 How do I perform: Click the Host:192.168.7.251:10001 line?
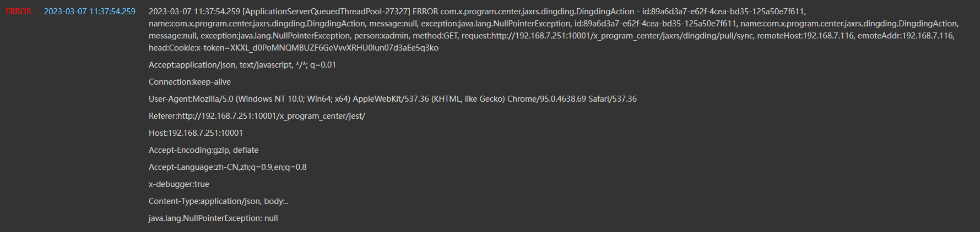[196, 133]
